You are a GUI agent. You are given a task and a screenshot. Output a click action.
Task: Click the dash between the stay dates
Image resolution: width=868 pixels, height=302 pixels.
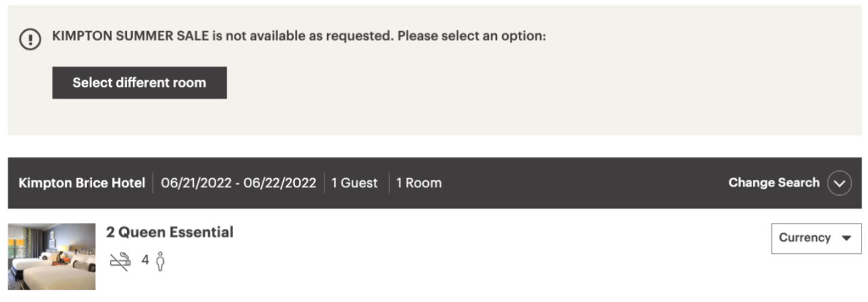click(238, 183)
